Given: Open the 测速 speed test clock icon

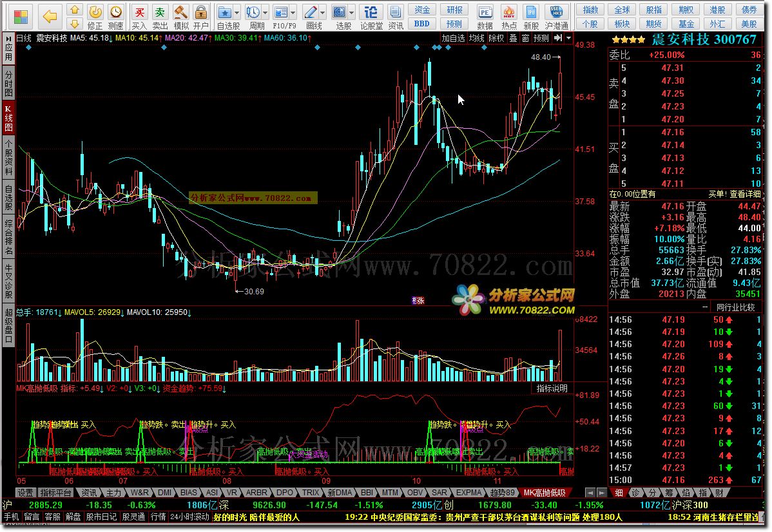Looking at the screenshot, I should [116, 17].
